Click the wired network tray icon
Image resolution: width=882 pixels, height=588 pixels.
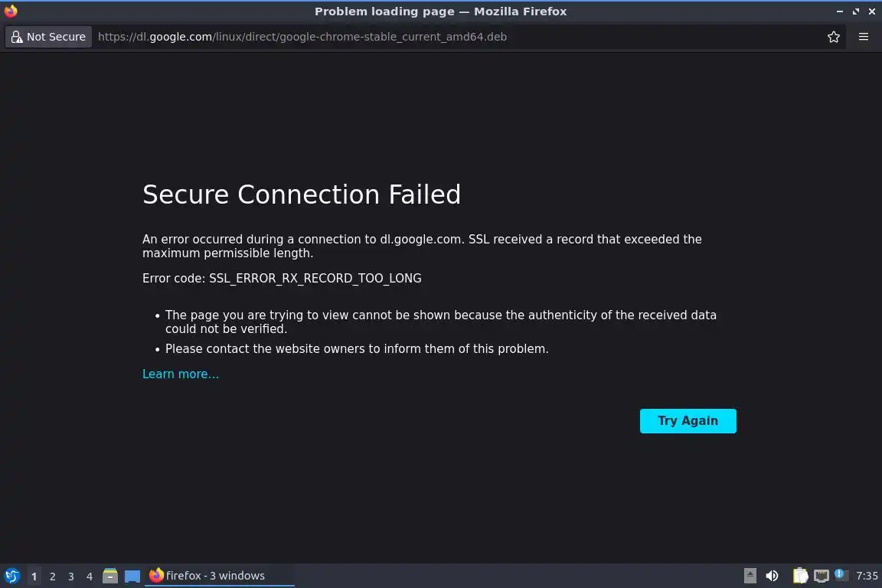point(822,576)
